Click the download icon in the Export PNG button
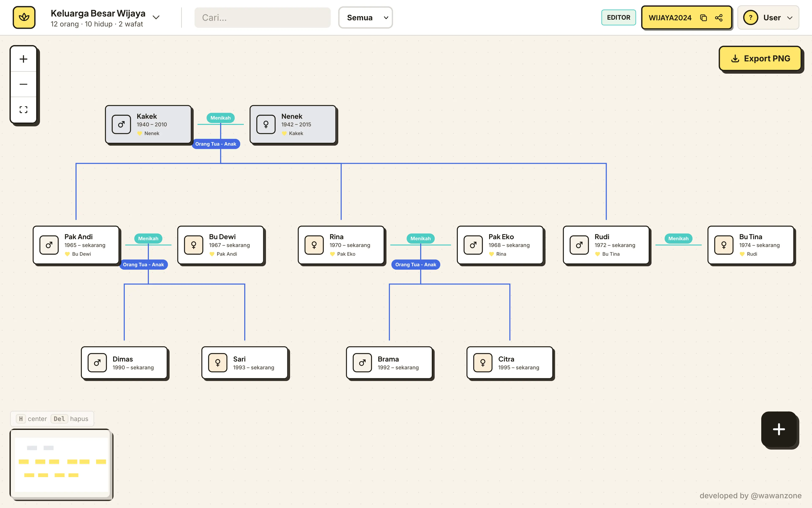This screenshot has width=812, height=508. pos(735,58)
